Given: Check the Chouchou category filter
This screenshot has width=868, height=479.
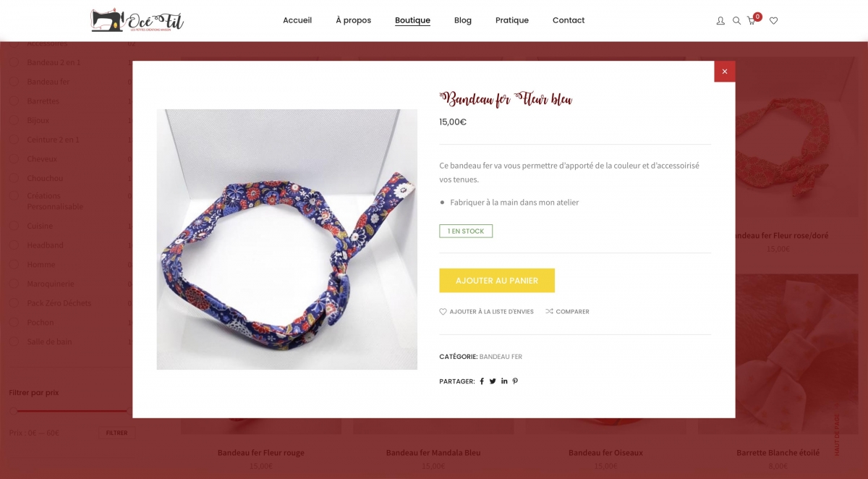Looking at the screenshot, I should coord(14,178).
